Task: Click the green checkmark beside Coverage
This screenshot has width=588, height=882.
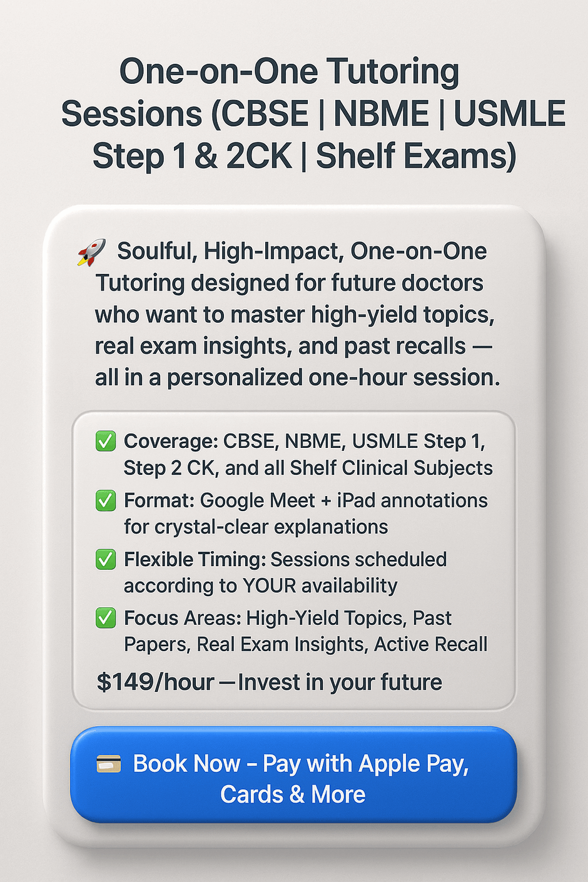Action: click(106, 441)
